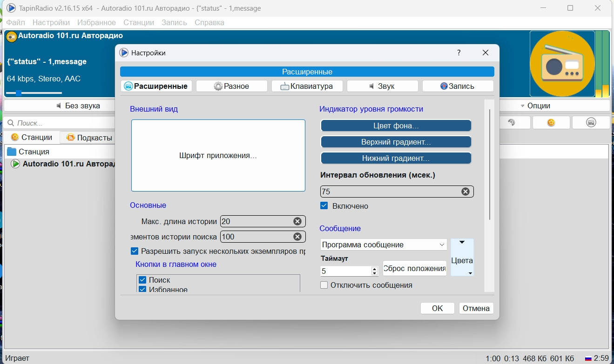614x364 pixels.
Task: Click the rightmost toolbar icon button
Action: 591,123
